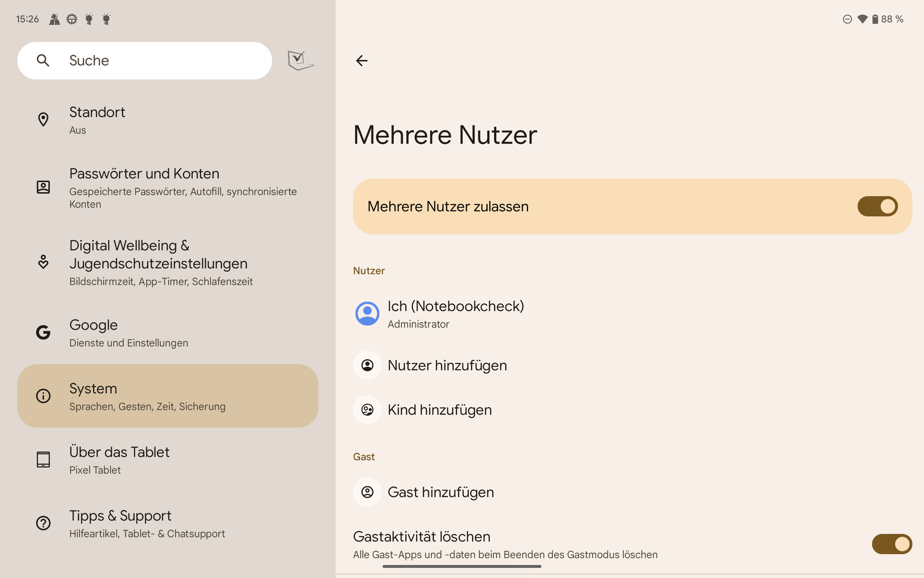This screenshot has width=924, height=578.
Task: Tap the Google G icon
Action: pyautogui.click(x=43, y=332)
